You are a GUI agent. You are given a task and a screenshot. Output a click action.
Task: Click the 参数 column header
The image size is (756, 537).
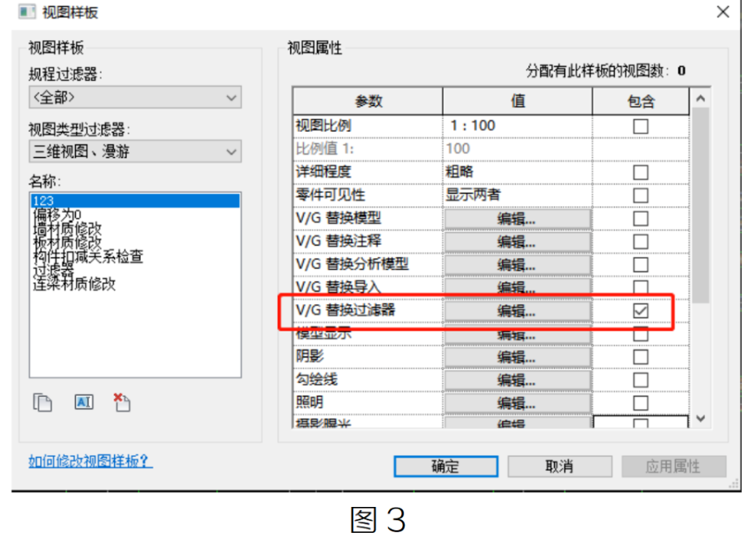tap(368, 101)
